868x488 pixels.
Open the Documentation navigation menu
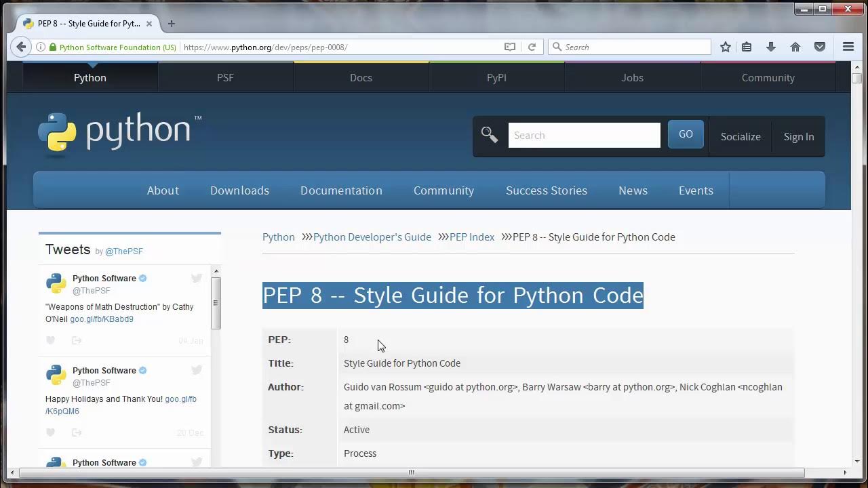[x=341, y=190]
